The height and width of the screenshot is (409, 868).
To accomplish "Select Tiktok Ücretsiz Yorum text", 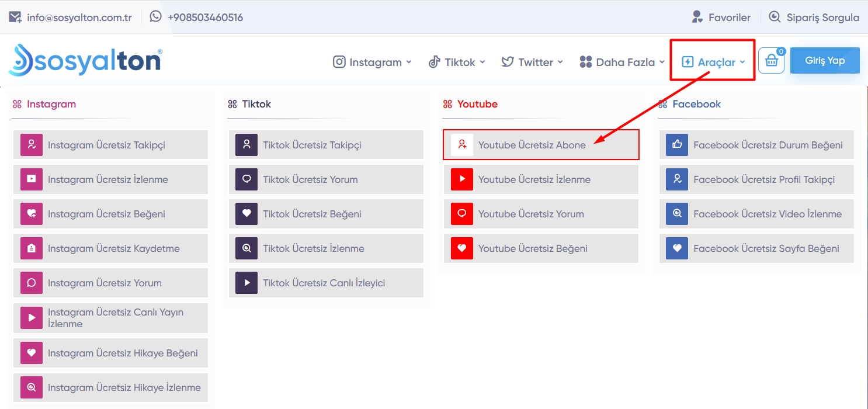I will 310,179.
